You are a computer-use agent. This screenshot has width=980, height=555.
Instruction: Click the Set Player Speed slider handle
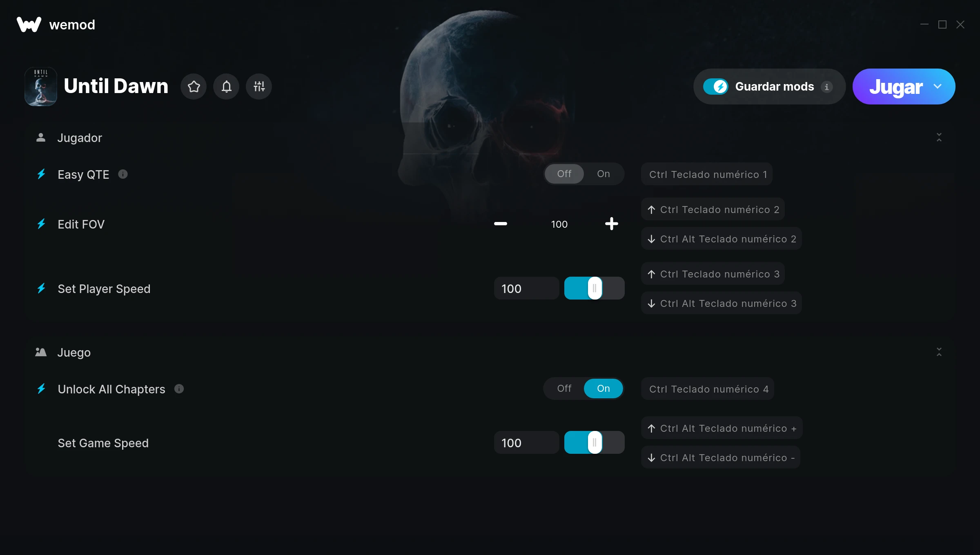[x=595, y=288]
